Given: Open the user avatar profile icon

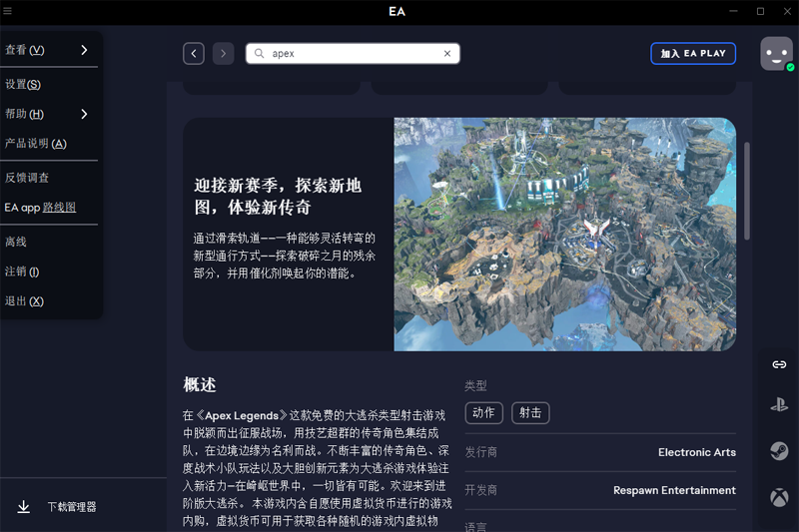Looking at the screenshot, I should click(776, 53).
